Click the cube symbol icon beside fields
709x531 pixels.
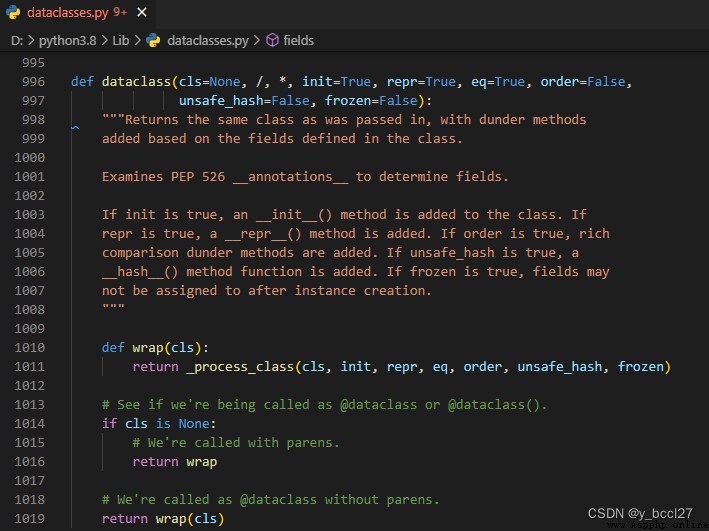pos(272,40)
